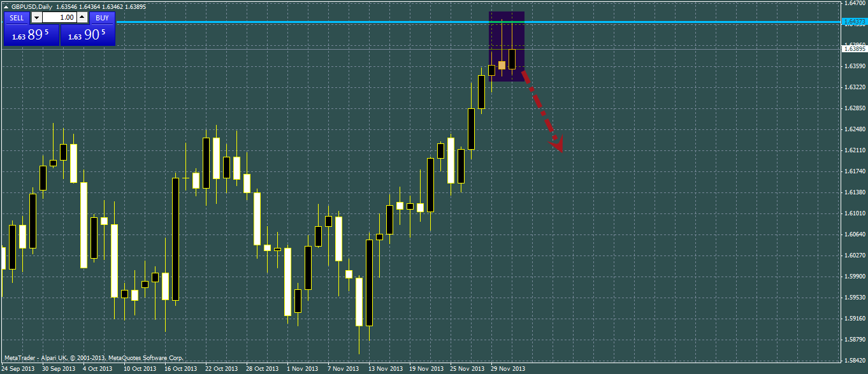Click the buy price tile 1.63 90
This screenshot has height=374, width=868.
tap(88, 35)
